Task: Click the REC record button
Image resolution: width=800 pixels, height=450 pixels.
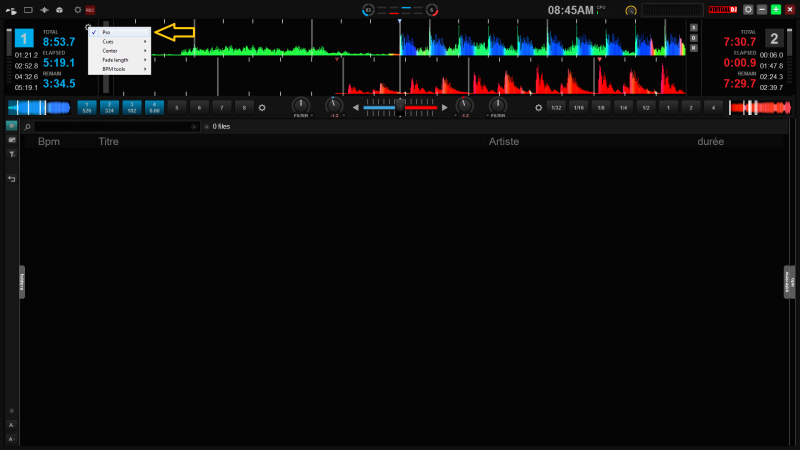Action: click(x=90, y=10)
